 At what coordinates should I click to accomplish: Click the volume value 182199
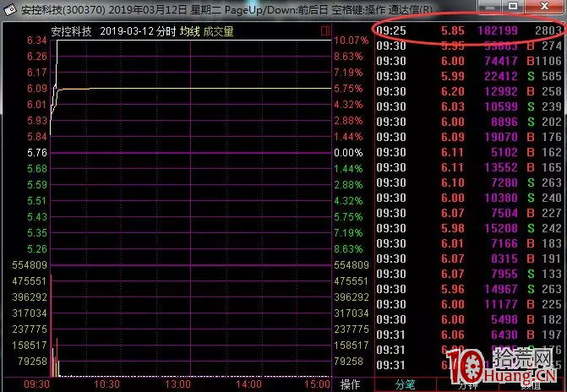point(498,30)
